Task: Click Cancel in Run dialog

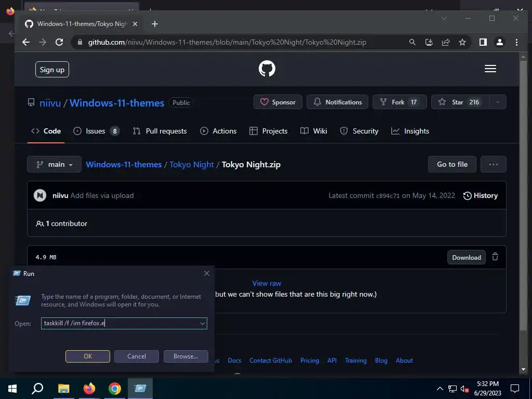Action: 137,356
